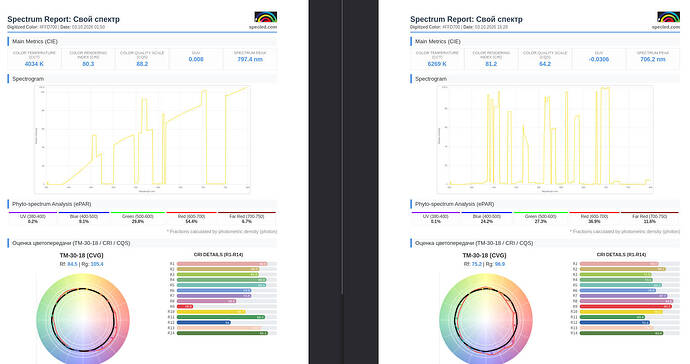Click the specled rainbow logo in the 4034 K report

pos(265,17)
